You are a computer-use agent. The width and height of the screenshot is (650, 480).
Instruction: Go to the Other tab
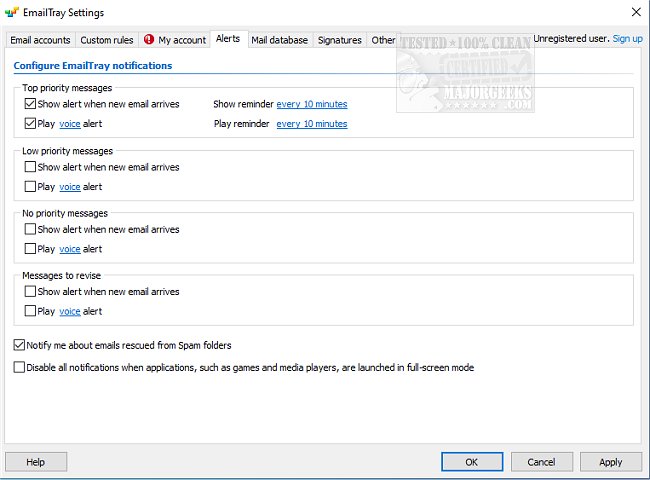click(383, 40)
